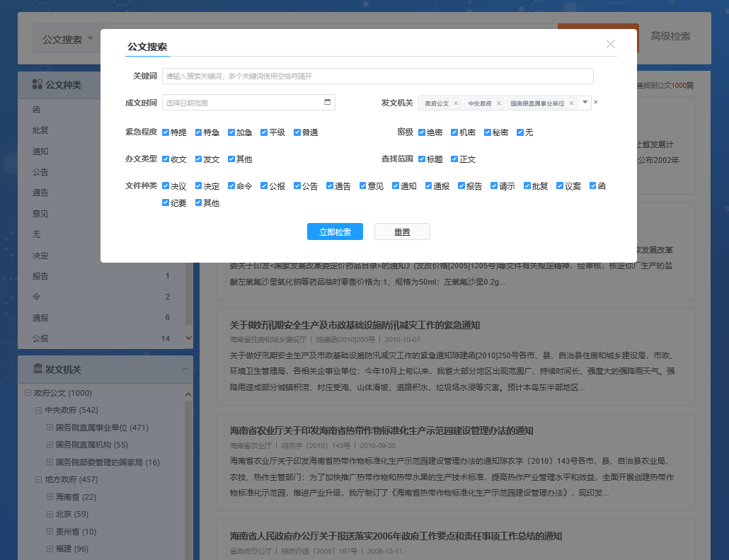Viewport: 729px width, 560px height.
Task: Select 函 in 公文种类 list
Action: click(x=36, y=109)
